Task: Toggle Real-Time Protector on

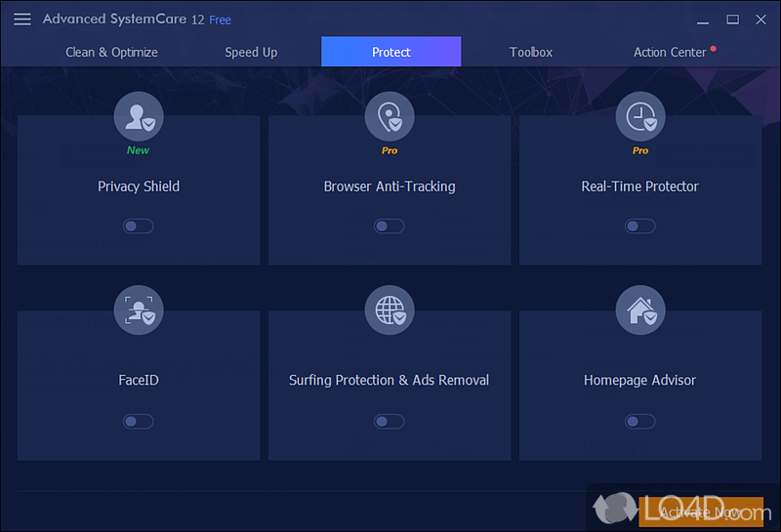Action: point(640,226)
